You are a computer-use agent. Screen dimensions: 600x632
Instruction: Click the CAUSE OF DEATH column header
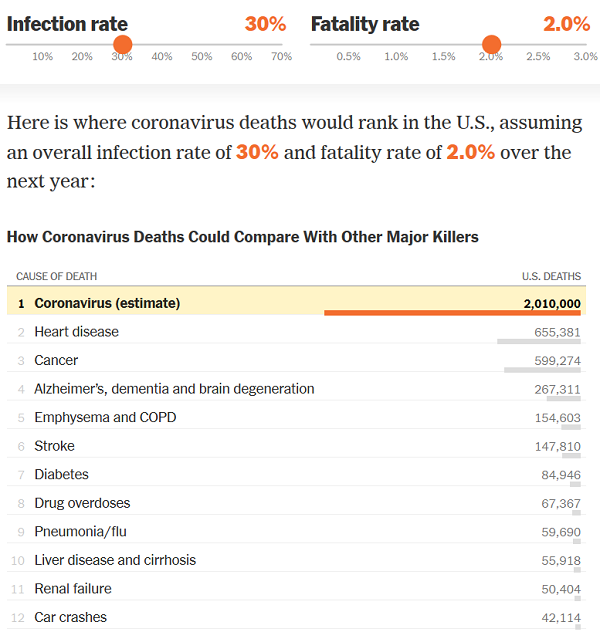point(57,276)
